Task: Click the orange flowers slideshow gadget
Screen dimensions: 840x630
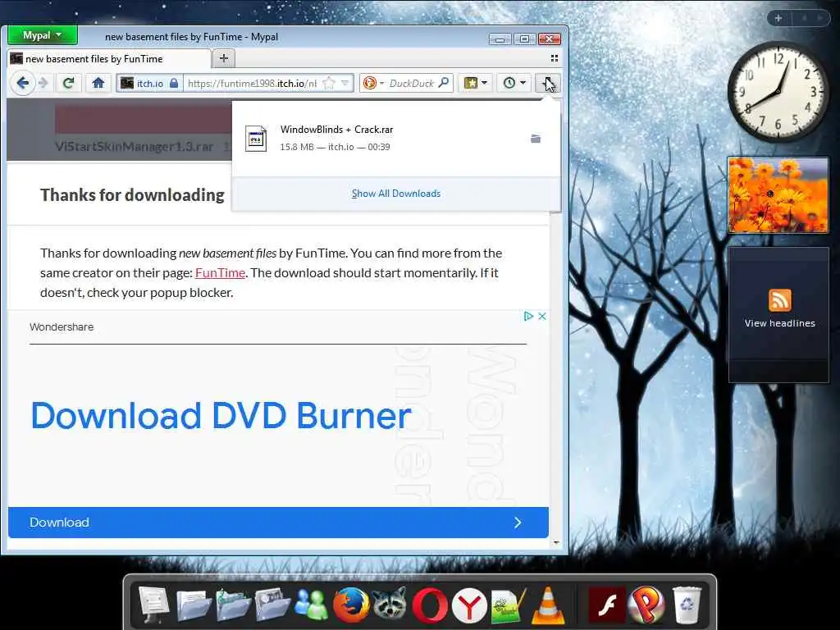Action: click(x=778, y=194)
